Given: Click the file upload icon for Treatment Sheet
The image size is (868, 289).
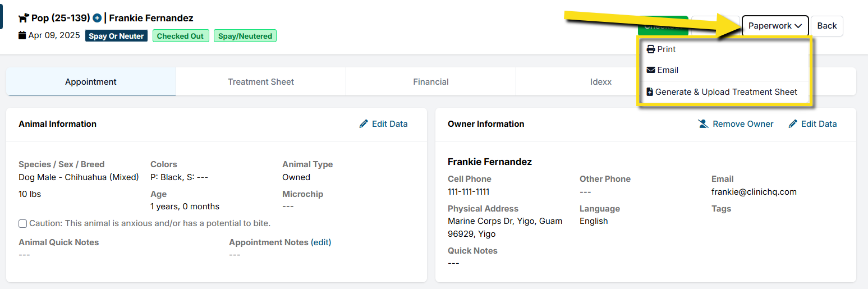Looking at the screenshot, I should (650, 92).
